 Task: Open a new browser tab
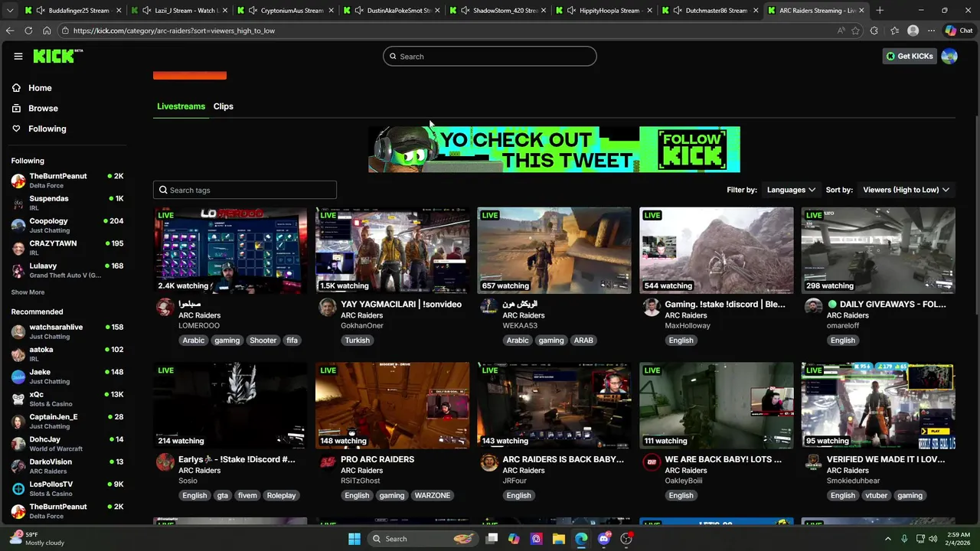(880, 11)
